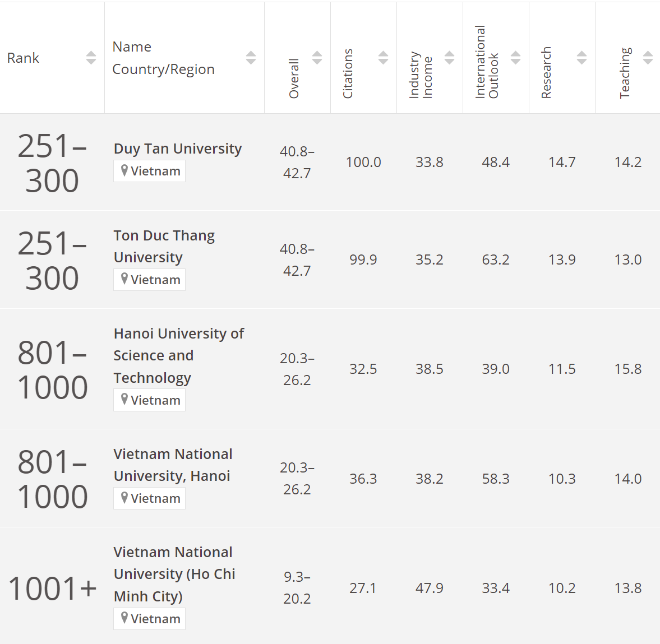Open Duy Tan University page
Viewport: 660px width, 644px height.
click(177, 149)
